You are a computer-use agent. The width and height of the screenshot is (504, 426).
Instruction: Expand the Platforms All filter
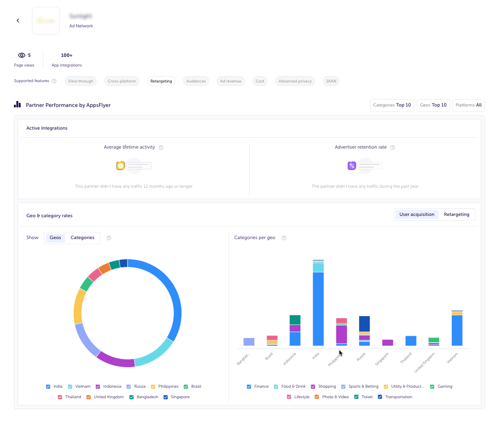pos(468,105)
